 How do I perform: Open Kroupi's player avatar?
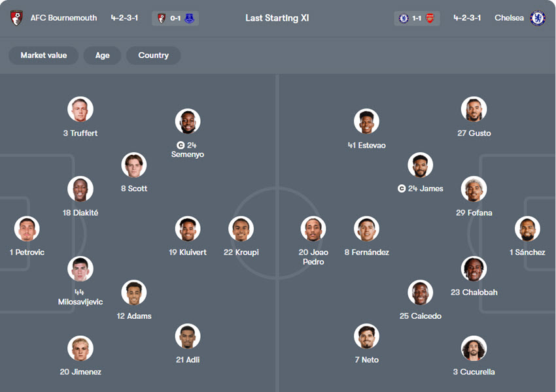point(241,229)
